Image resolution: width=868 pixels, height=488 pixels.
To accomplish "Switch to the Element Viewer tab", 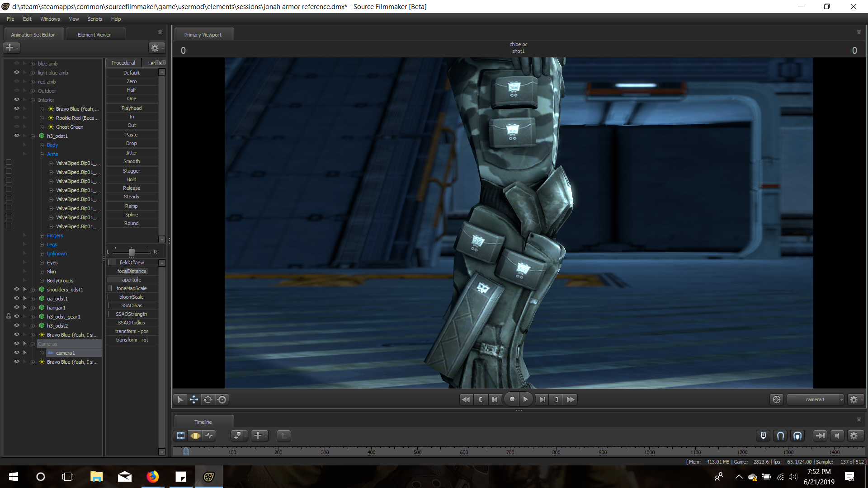I will 94,35.
